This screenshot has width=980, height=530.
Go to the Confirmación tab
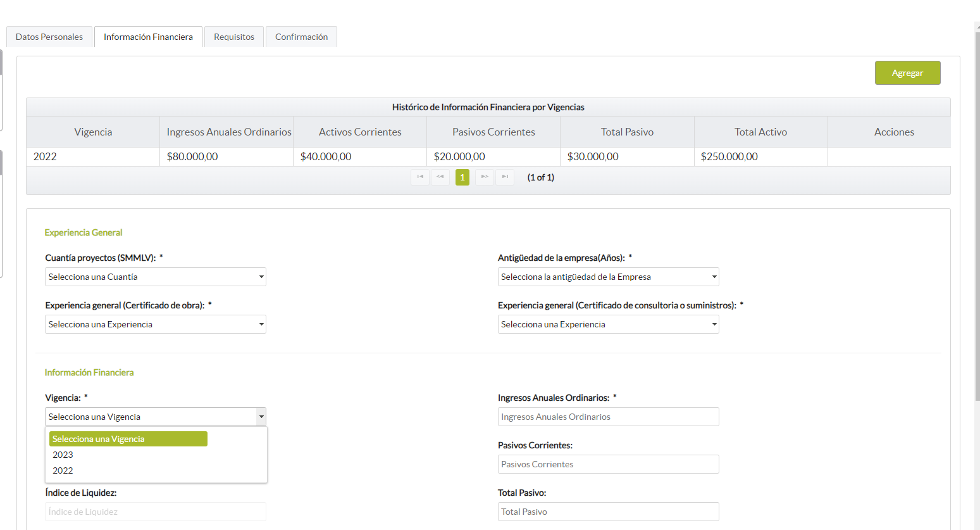pyautogui.click(x=301, y=37)
